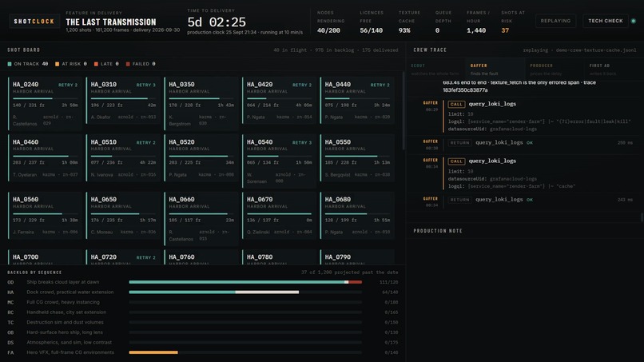
Task: Click the HA_0720 shot title
Action: (x=104, y=257)
